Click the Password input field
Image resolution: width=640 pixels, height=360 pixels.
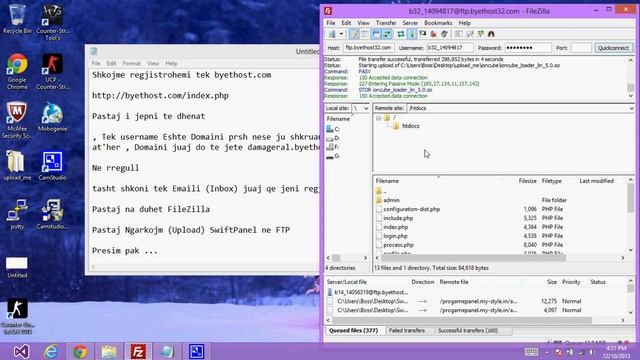pos(528,48)
